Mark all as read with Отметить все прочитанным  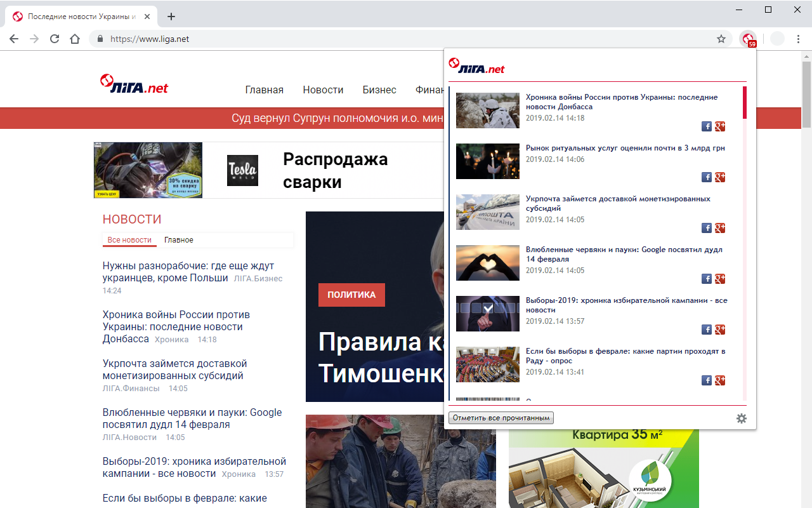pyautogui.click(x=501, y=418)
